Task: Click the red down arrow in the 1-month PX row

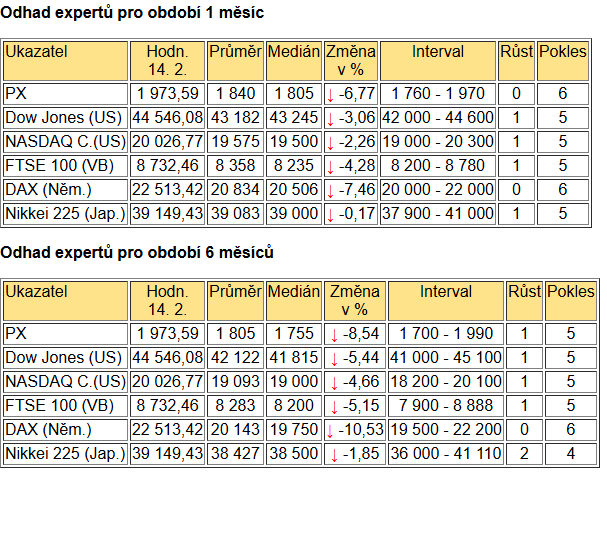Action: 330,95
